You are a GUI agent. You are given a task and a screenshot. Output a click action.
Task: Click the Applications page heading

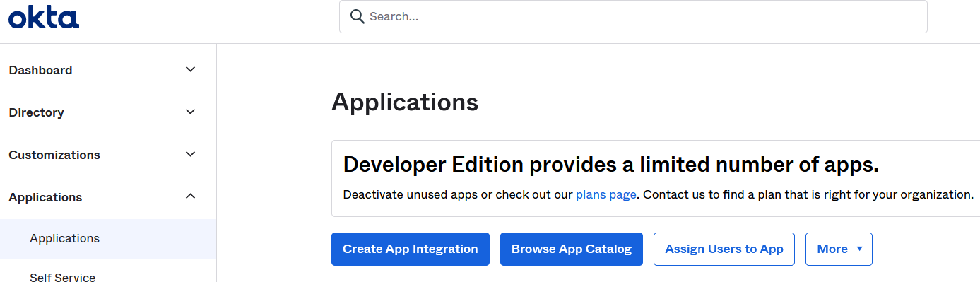click(405, 102)
